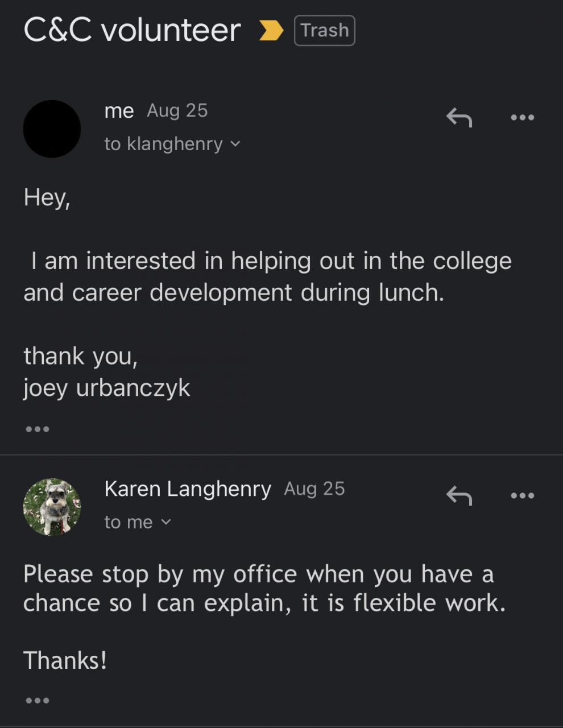
Task: Tap the black sender avatar circle
Action: pos(52,129)
